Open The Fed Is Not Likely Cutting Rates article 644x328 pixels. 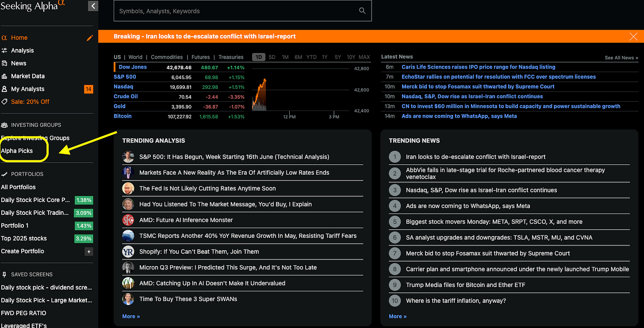pyautogui.click(x=207, y=188)
